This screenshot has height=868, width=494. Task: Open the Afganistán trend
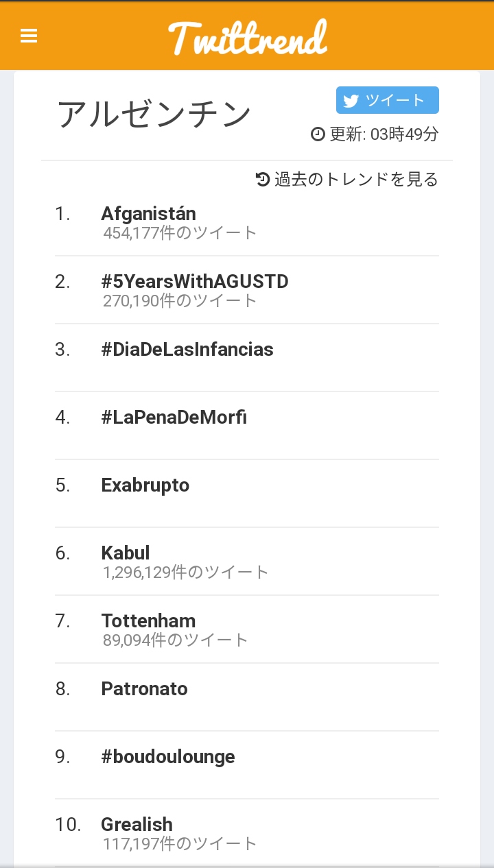coord(148,213)
